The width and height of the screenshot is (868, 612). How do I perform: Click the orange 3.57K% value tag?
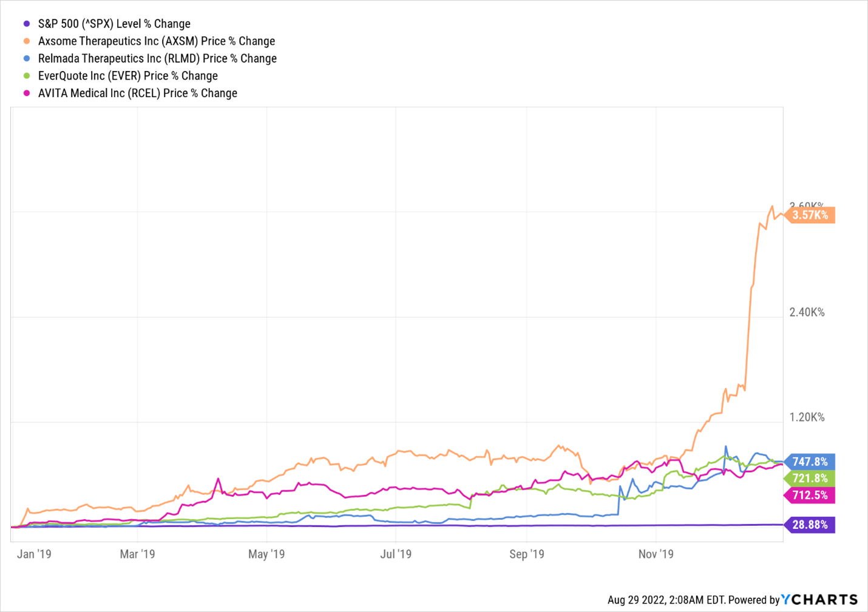[810, 215]
